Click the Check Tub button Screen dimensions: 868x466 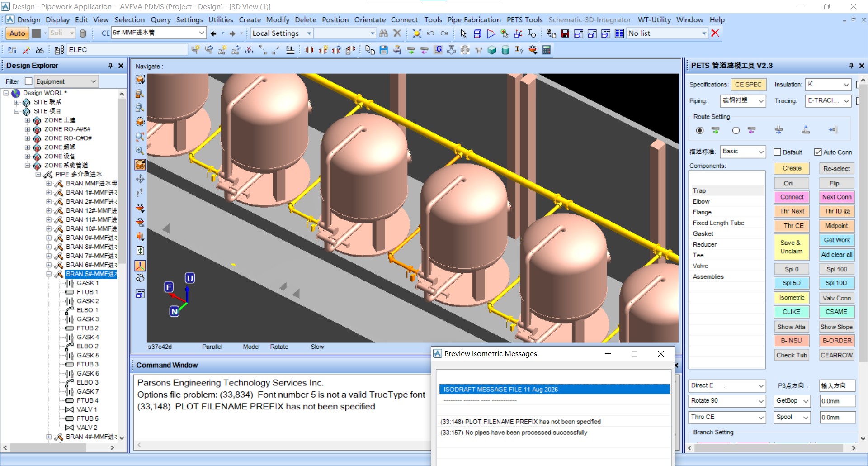[792, 355]
